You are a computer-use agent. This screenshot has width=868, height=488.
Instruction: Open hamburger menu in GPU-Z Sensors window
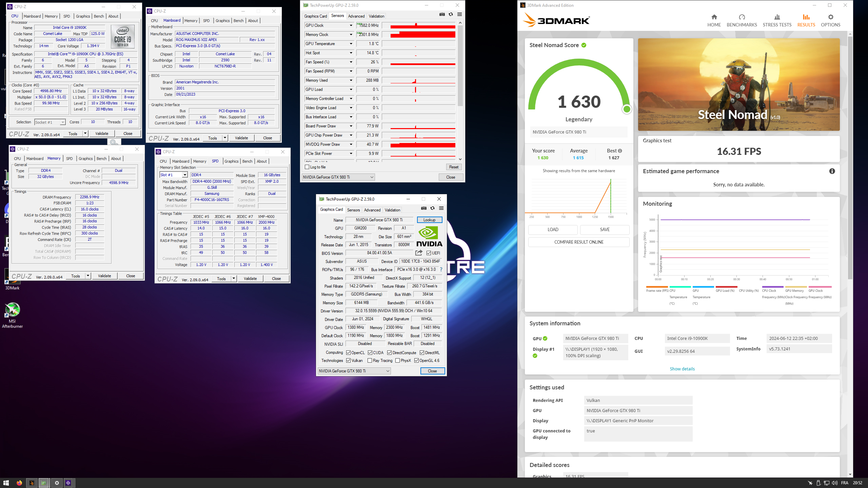point(459,14)
